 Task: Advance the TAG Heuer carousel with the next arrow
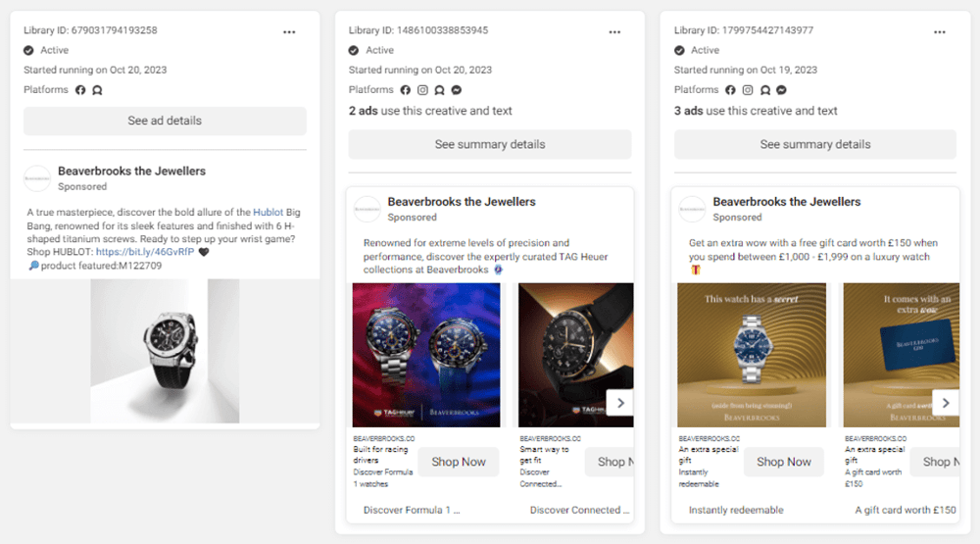coord(620,402)
